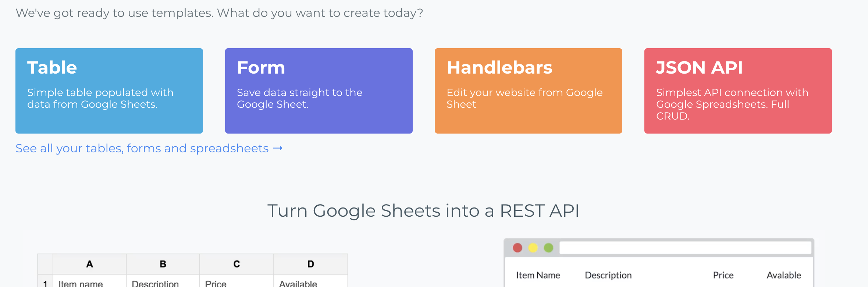Click the 'Avalable' header in the browser table
Image resolution: width=868 pixels, height=287 pixels.
784,275
